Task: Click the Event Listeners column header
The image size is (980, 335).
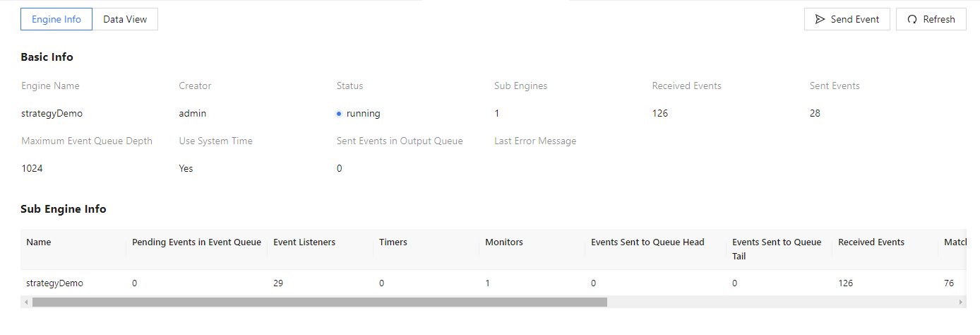Action: [304, 242]
